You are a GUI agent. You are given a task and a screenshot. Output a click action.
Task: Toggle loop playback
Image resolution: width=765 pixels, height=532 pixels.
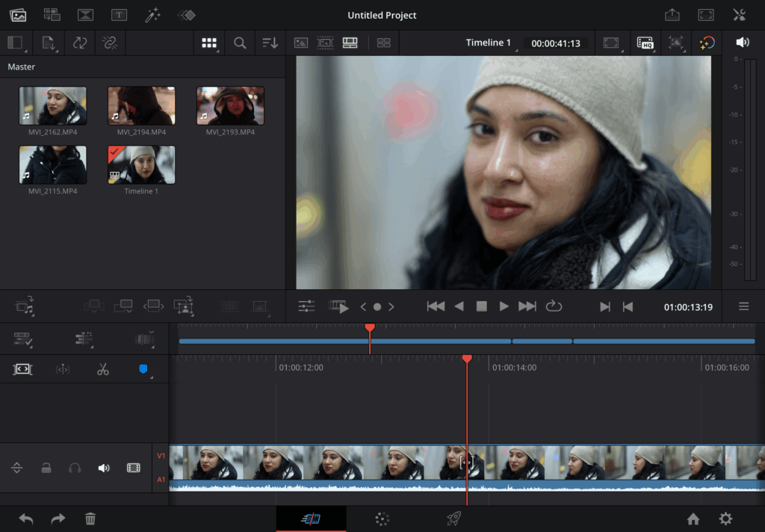[554, 306]
